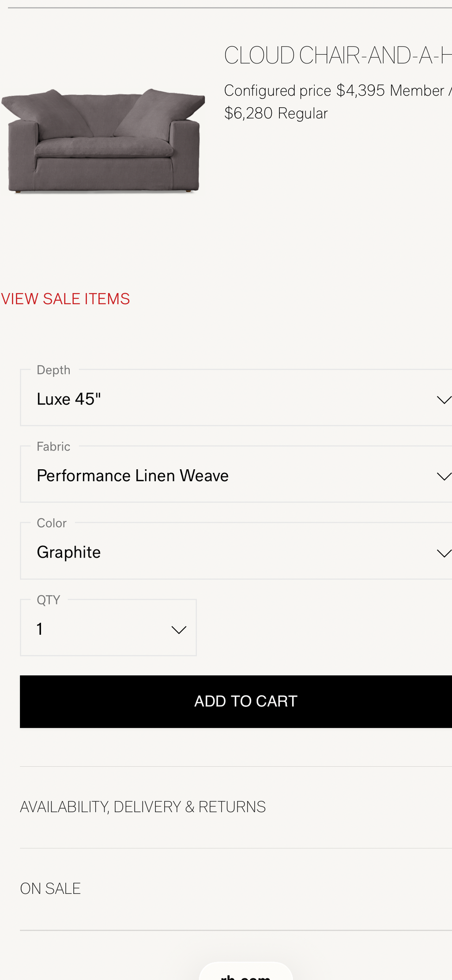452x980 pixels.
Task: Click the Add to Cart button
Action: pos(236,701)
